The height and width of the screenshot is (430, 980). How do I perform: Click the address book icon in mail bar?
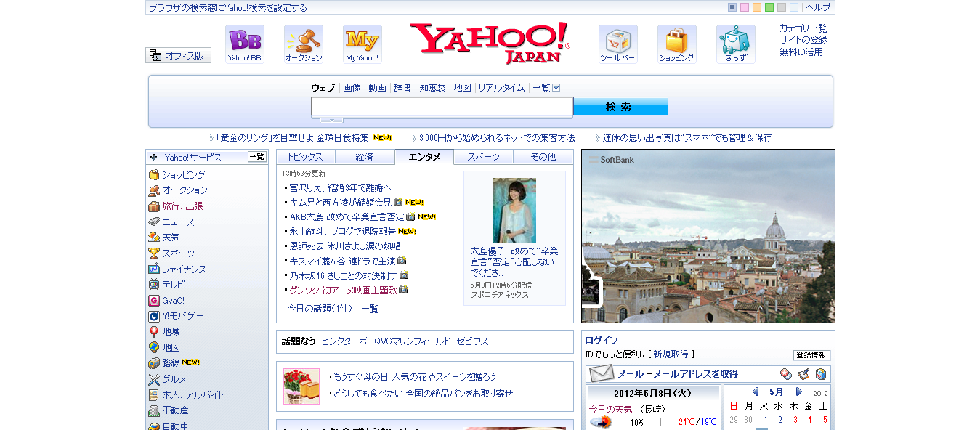(821, 374)
